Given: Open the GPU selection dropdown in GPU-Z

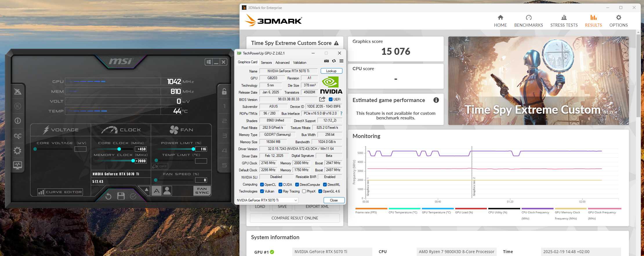Looking at the screenshot, I should coord(267,200).
